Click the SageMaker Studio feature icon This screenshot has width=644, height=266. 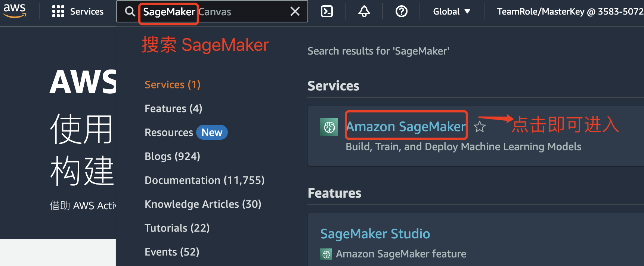point(326,254)
